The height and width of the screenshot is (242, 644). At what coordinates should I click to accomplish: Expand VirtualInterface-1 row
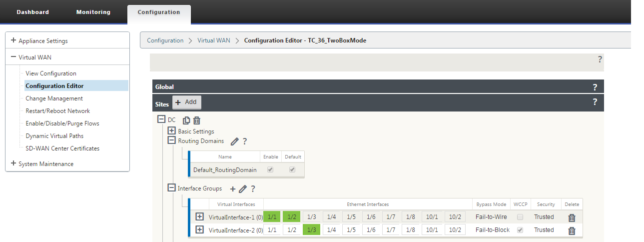click(199, 217)
